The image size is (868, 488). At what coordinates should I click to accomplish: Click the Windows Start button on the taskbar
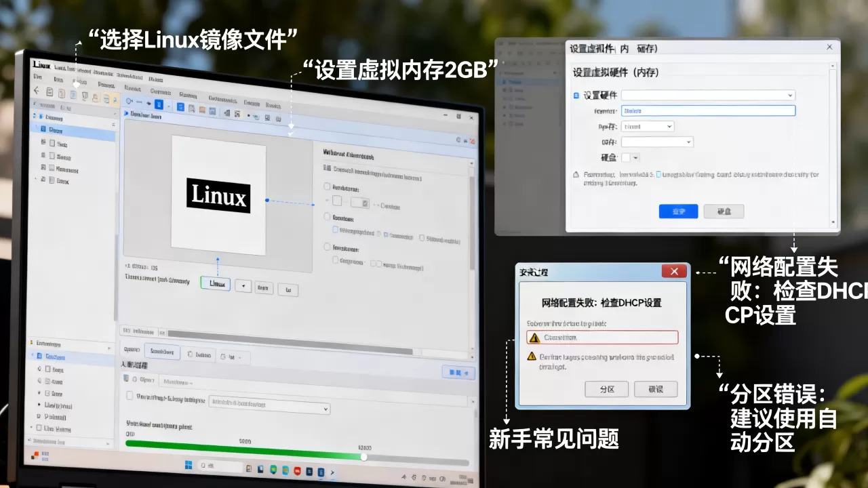coord(189,466)
